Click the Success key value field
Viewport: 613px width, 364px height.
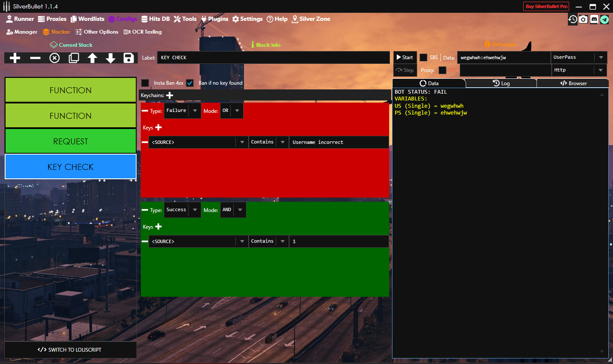339,241
